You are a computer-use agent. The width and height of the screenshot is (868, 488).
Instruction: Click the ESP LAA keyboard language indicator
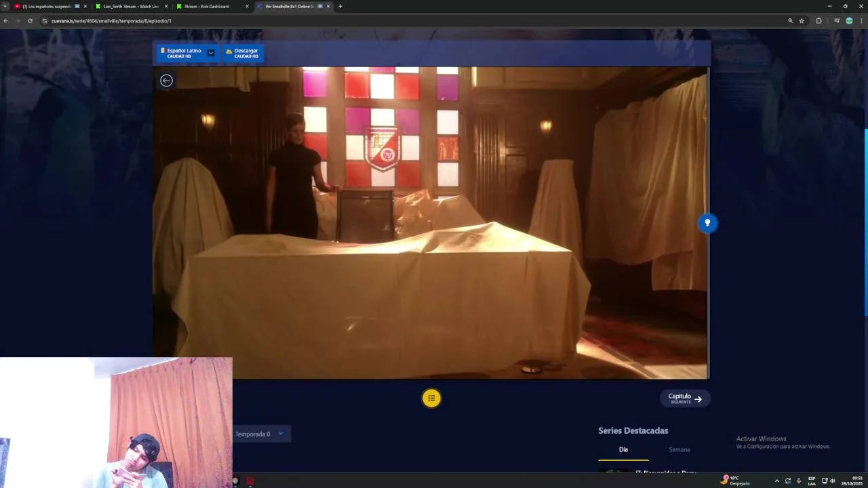[x=812, y=481]
